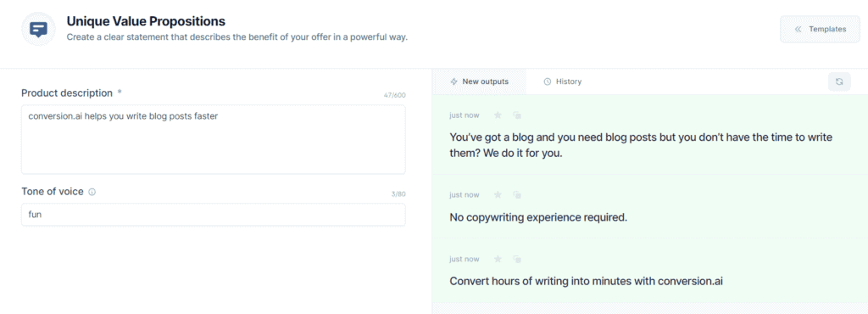The image size is (868, 314).
Task: Copy the 'No copywriting experience required' output
Action: tap(517, 195)
